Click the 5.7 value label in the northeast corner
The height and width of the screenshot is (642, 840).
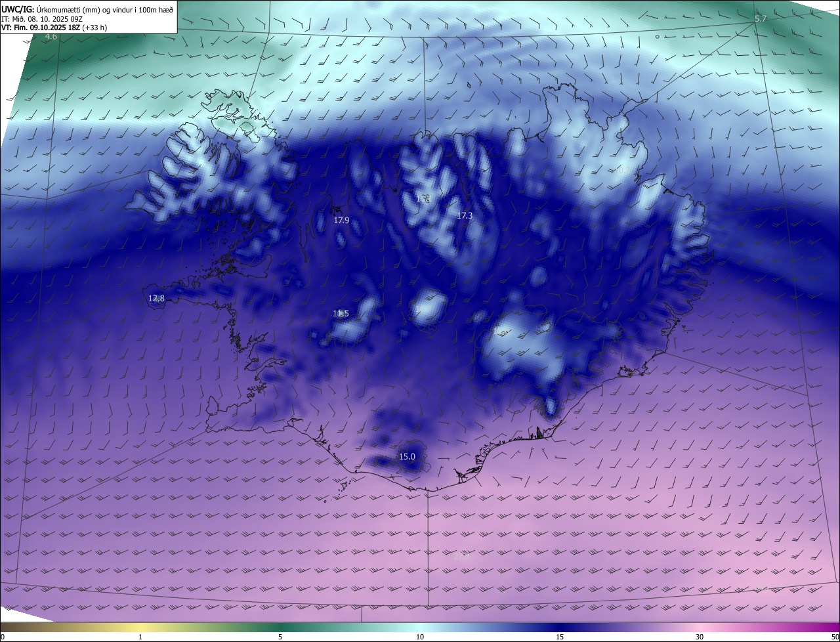(x=760, y=19)
